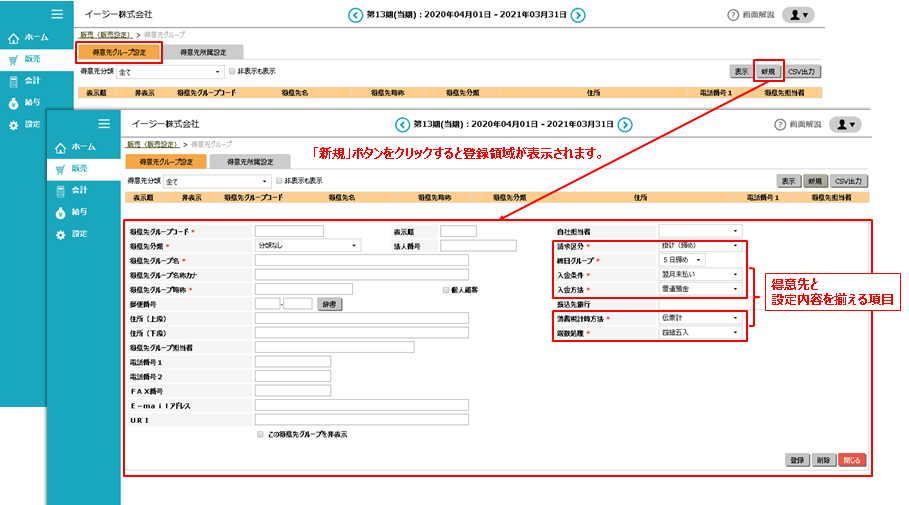
Task: Advance to next fiscal period in the lower header
Action: click(x=625, y=125)
